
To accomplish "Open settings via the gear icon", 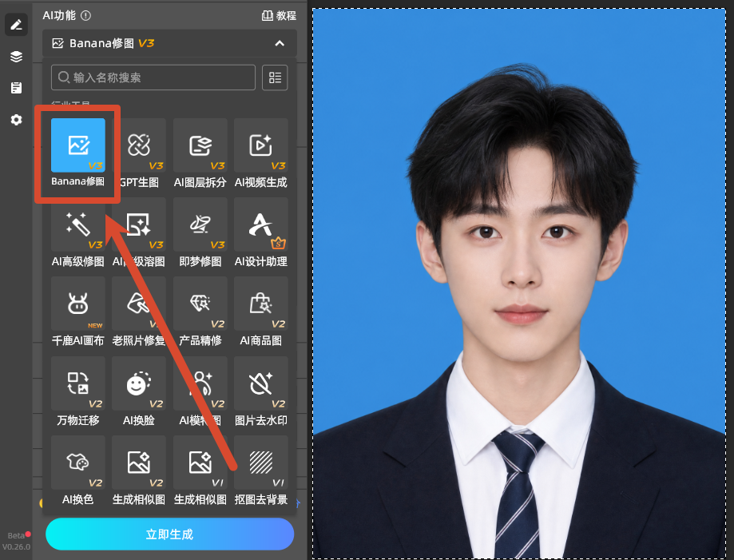I will coord(17,120).
